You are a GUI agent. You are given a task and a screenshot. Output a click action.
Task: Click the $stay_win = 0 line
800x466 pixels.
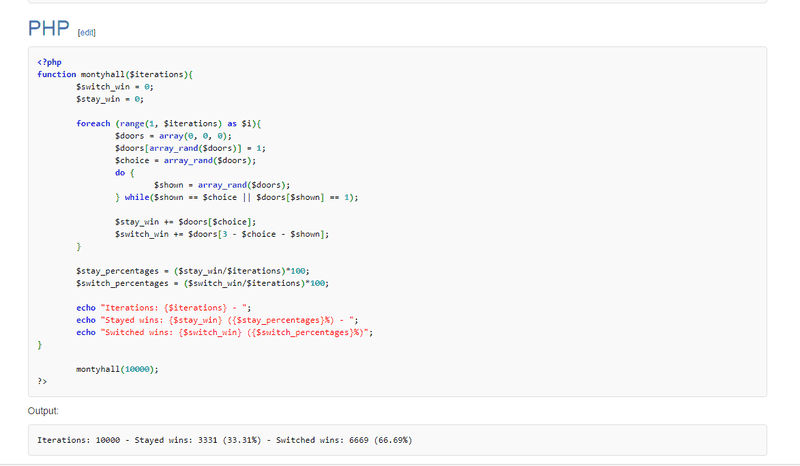[x=109, y=99]
